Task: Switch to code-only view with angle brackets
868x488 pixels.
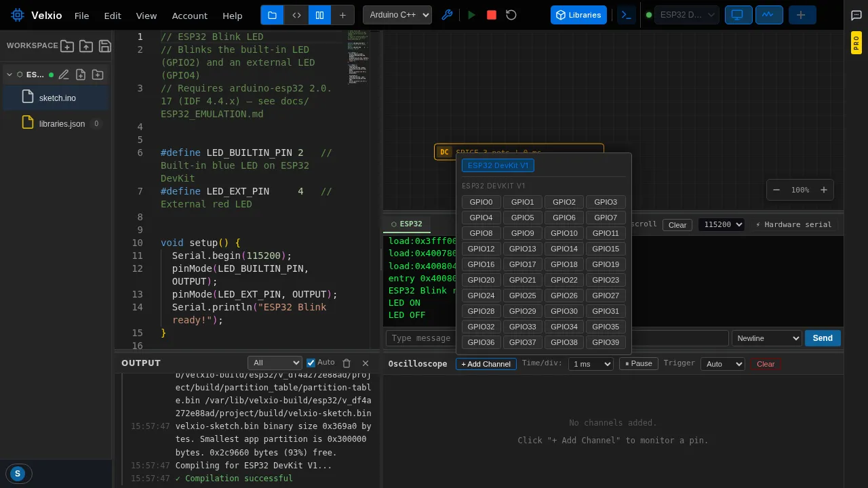Action: [x=296, y=15]
